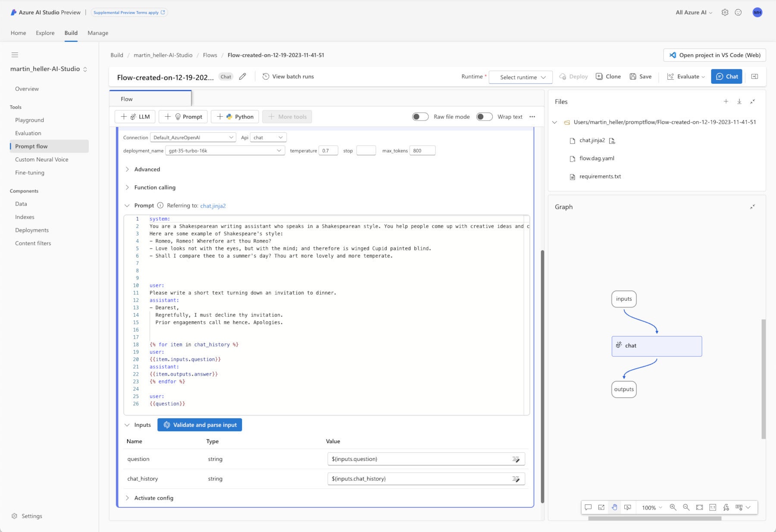
Task: Collapse the Files panel
Action: pos(753,102)
